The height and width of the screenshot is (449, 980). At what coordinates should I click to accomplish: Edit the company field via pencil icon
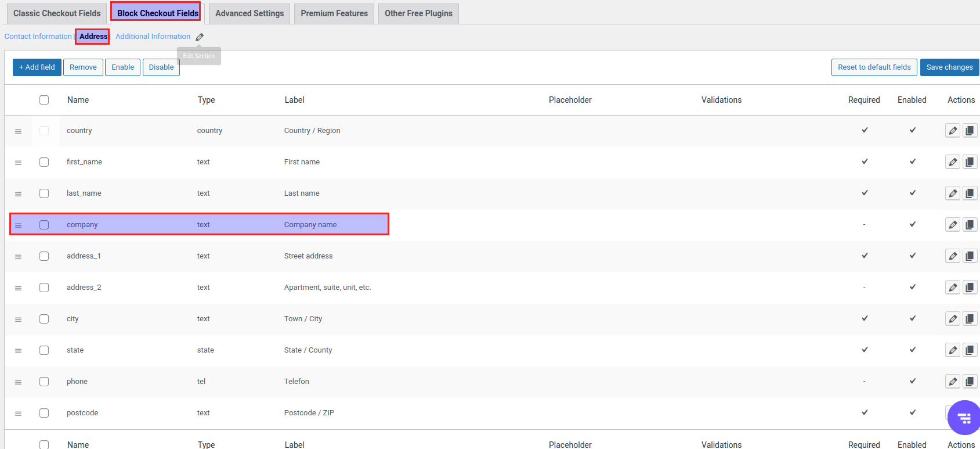[x=953, y=225]
